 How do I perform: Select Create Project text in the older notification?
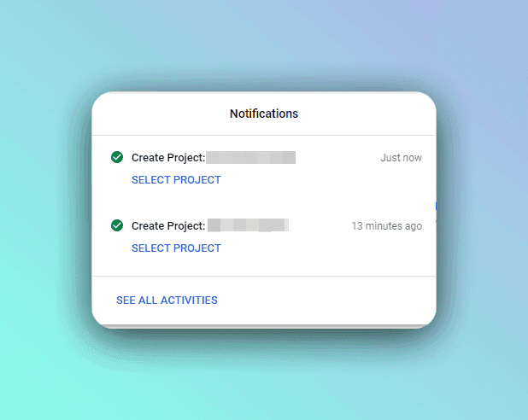[x=168, y=226]
